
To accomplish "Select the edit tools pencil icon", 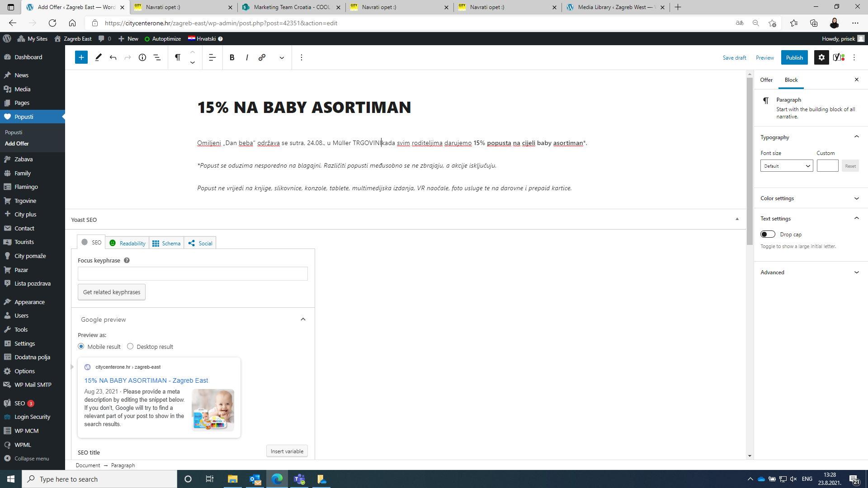I will pos(98,57).
